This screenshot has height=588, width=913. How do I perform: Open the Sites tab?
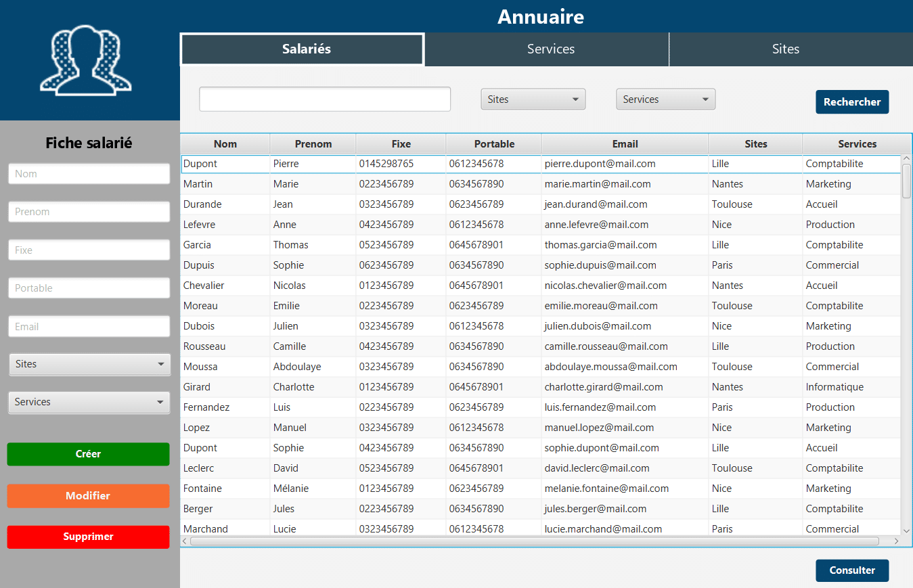[x=785, y=49]
